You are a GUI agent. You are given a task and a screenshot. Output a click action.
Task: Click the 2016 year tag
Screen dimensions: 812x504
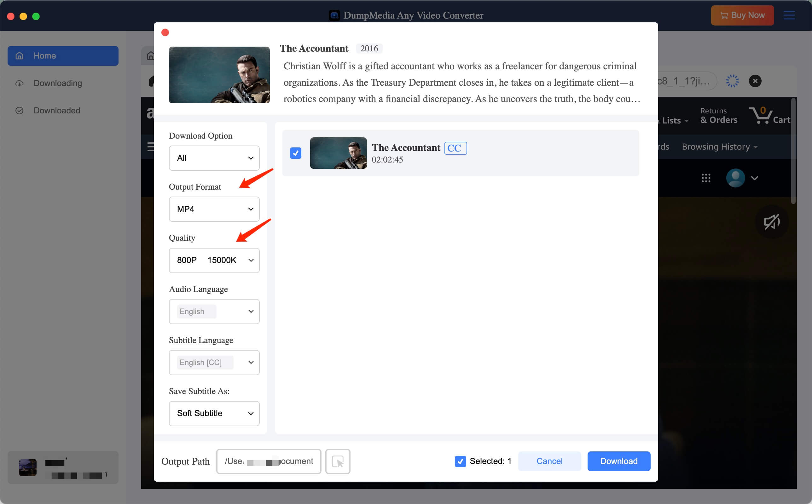tap(369, 49)
